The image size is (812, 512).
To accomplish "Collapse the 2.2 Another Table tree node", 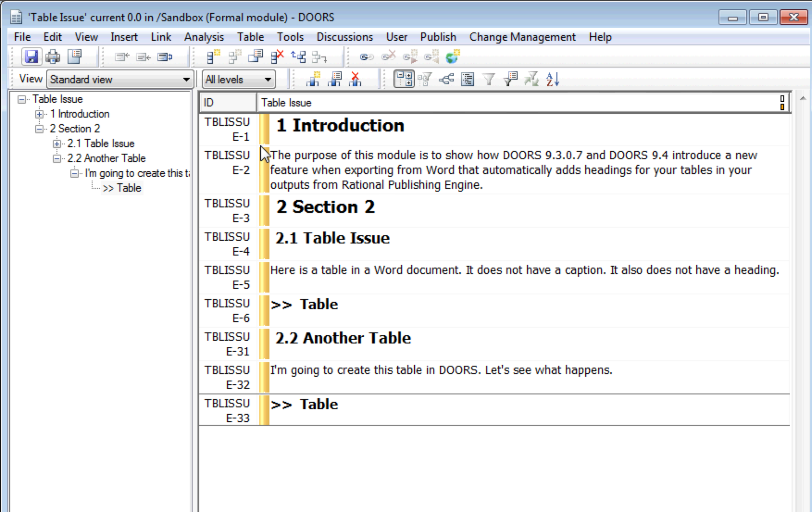I will point(57,158).
